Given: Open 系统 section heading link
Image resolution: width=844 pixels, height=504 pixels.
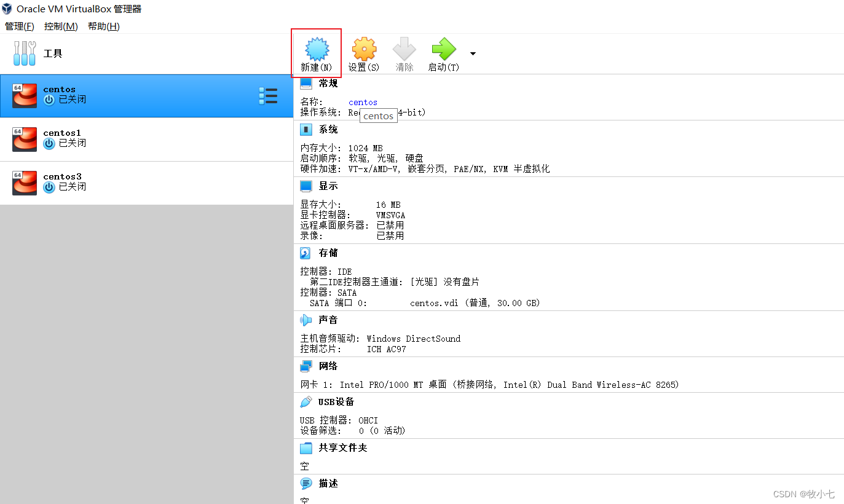Looking at the screenshot, I should click(328, 130).
